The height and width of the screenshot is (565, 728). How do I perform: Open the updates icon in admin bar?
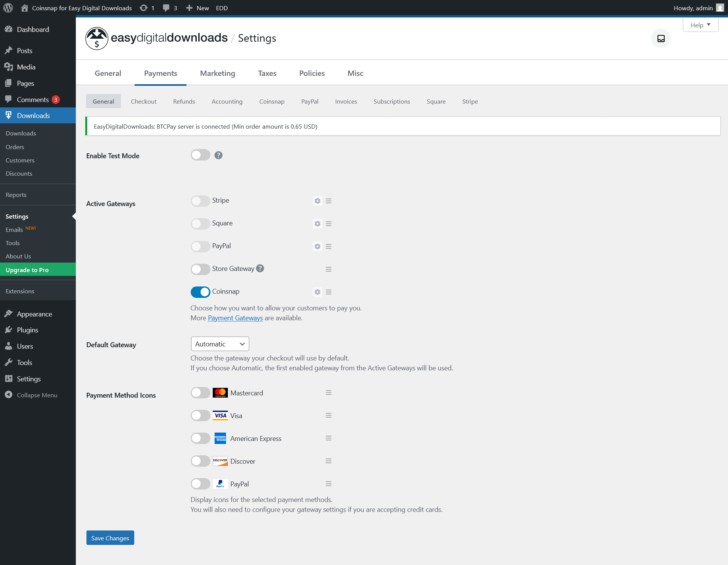[x=144, y=8]
